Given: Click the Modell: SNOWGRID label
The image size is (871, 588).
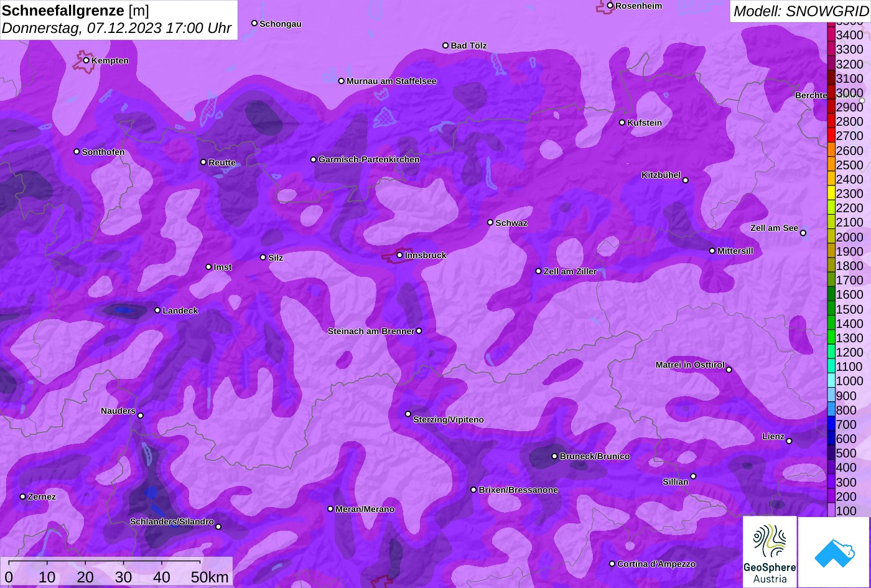Looking at the screenshot, I should click(x=801, y=11).
